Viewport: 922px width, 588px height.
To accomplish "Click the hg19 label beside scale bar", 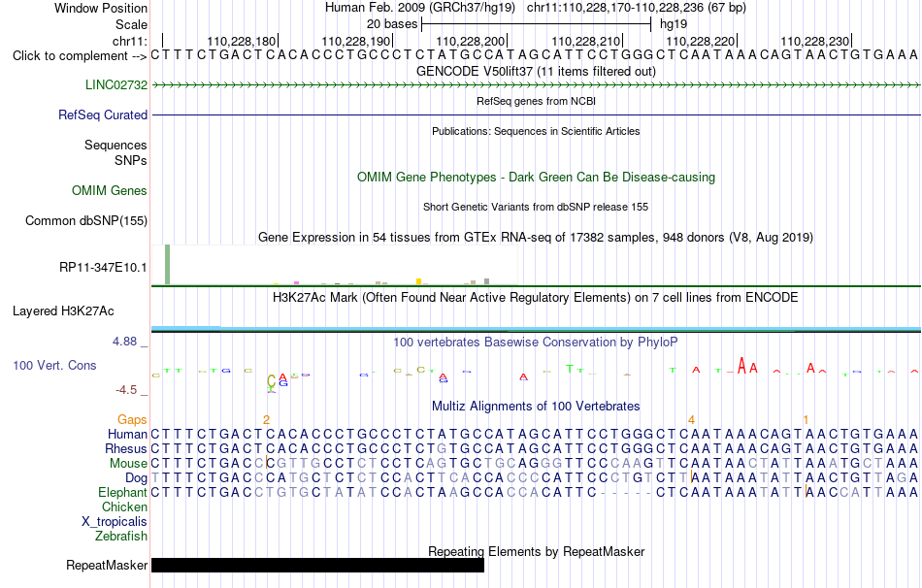I will [x=674, y=24].
